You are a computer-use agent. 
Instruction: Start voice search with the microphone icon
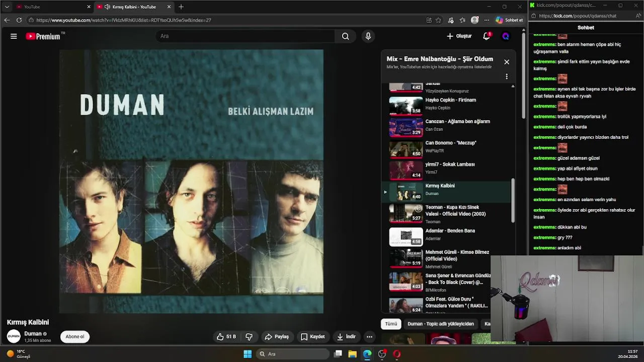(368, 36)
